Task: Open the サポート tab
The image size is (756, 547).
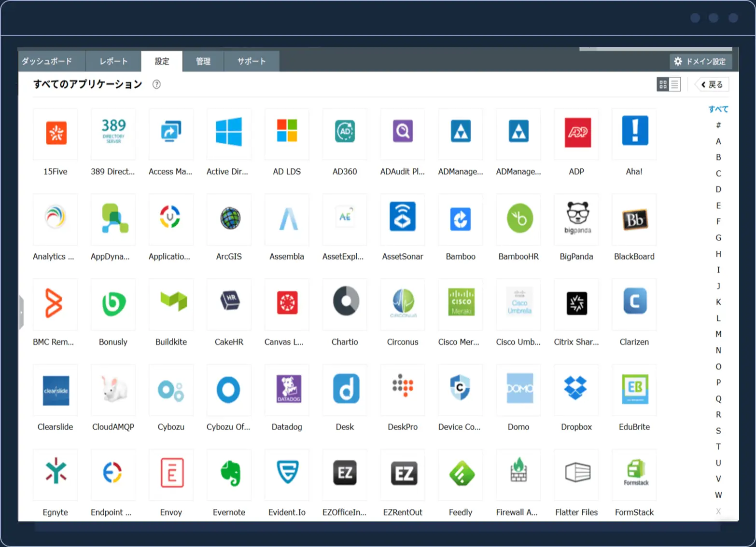Action: tap(252, 61)
